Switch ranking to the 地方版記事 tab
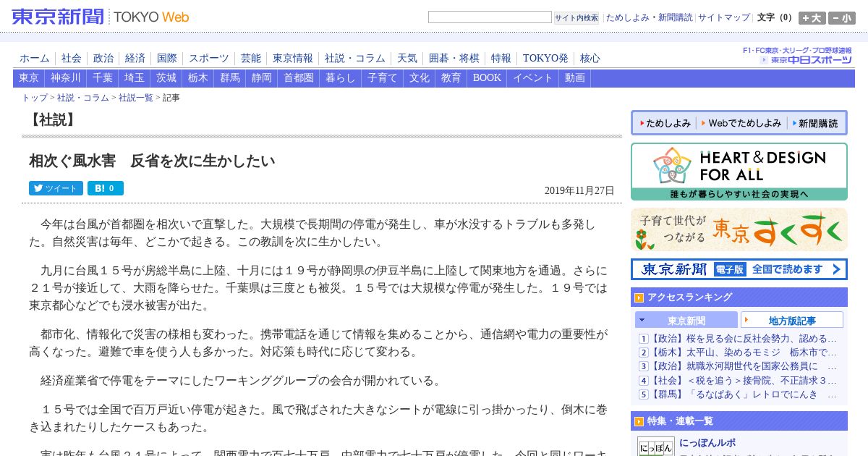868x456 pixels. [792, 320]
